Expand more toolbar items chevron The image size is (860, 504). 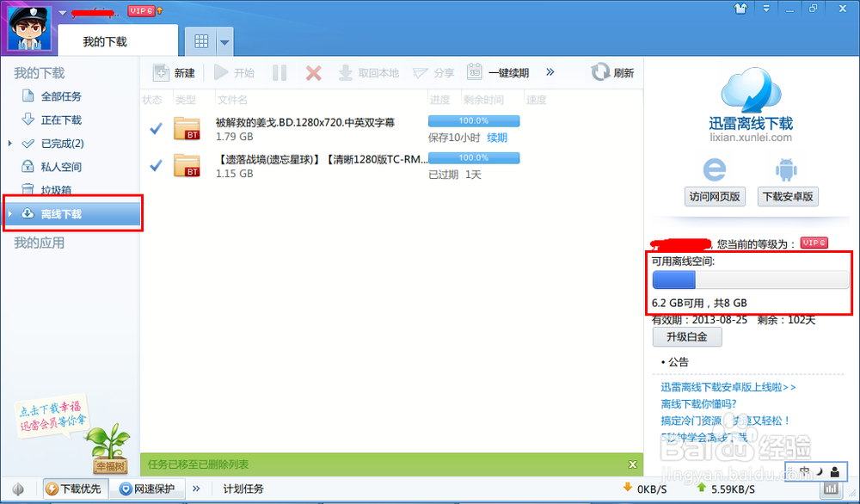pos(550,72)
